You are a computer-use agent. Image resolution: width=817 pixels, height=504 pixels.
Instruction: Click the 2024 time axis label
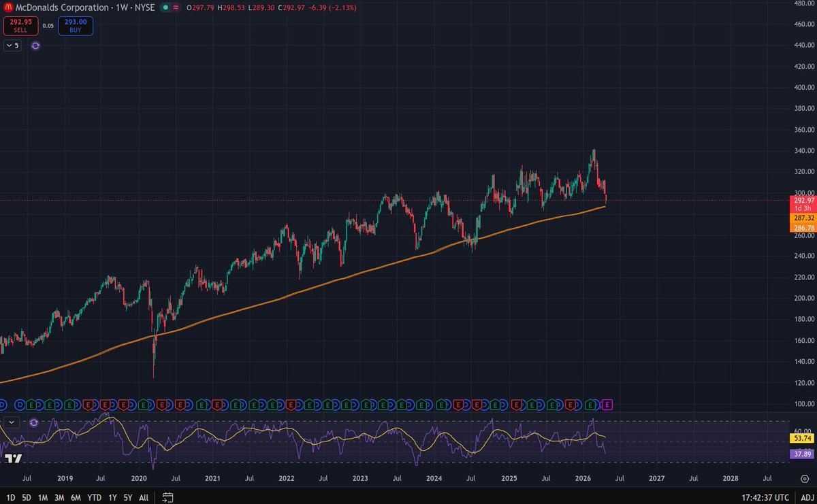point(434,479)
